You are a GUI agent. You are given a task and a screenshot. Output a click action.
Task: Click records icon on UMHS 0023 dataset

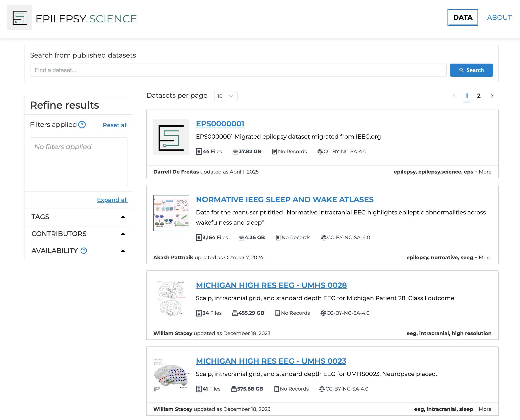click(x=276, y=389)
